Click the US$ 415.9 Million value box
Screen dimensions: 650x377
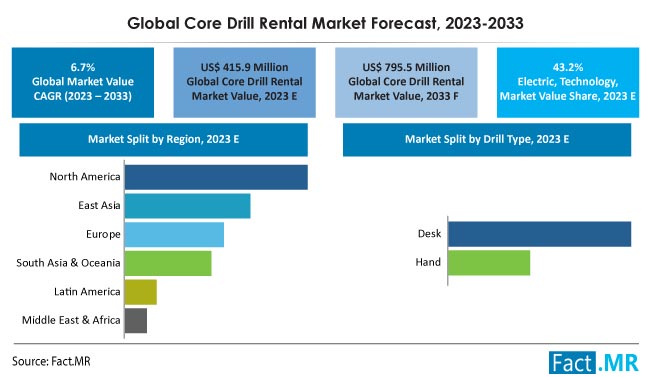coord(245,82)
